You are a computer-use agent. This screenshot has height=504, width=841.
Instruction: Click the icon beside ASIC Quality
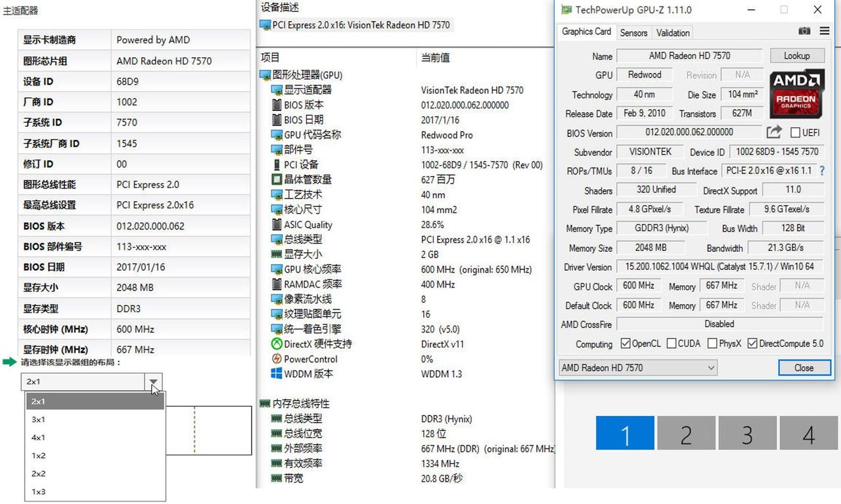[x=277, y=224]
